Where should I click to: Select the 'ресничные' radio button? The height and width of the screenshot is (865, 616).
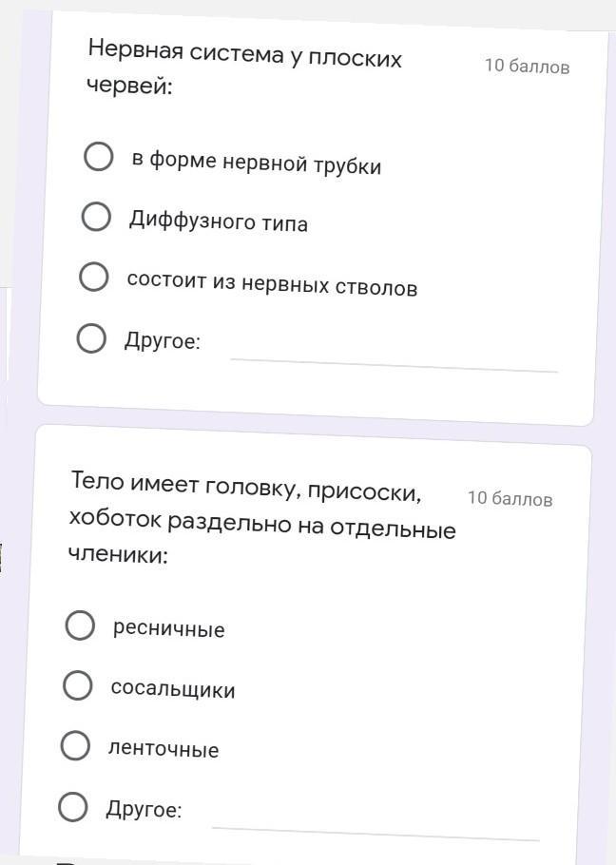[80, 625]
